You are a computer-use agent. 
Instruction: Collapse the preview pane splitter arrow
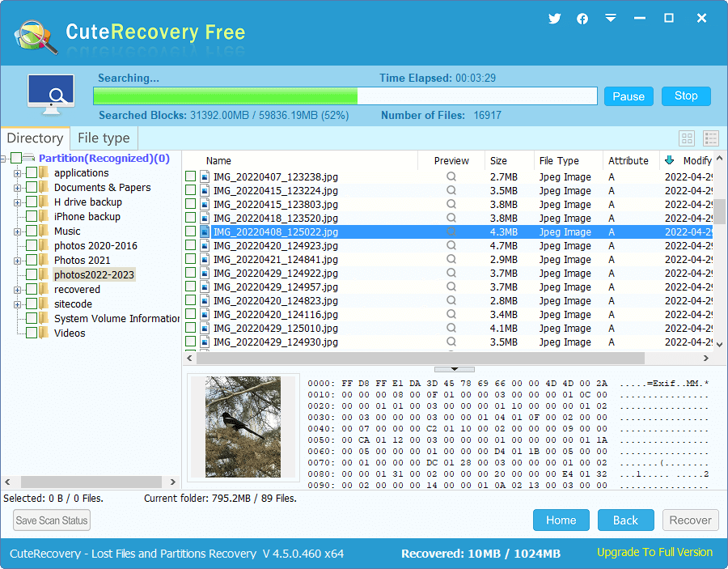(455, 369)
